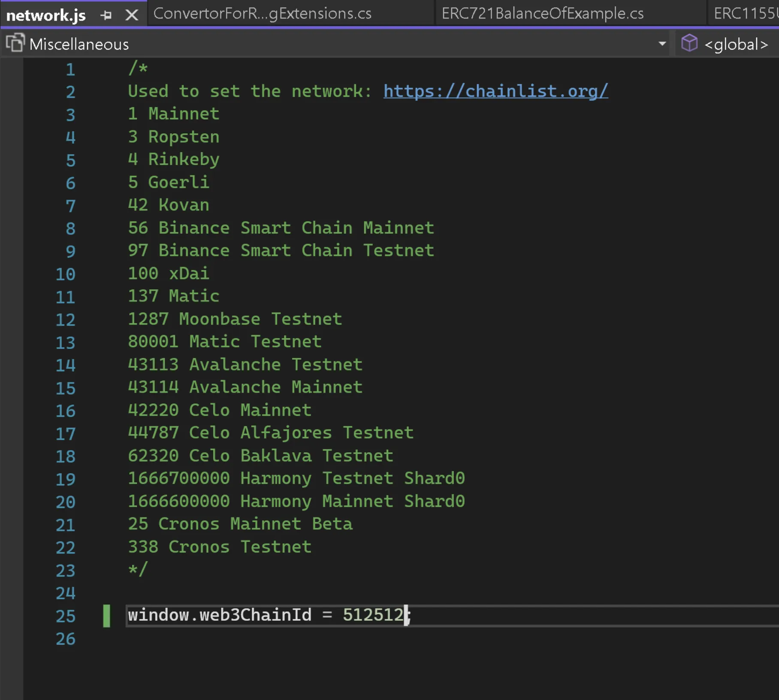This screenshot has height=700, width=779.
Task: Click the '43113 Avalanche Testnet' line
Action: 245,364
